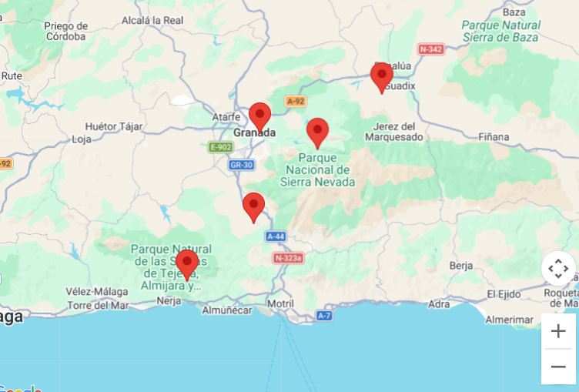Screen dimensions: 579x392
Task: Click the A-7 road shield near coast
Action: click(x=324, y=316)
